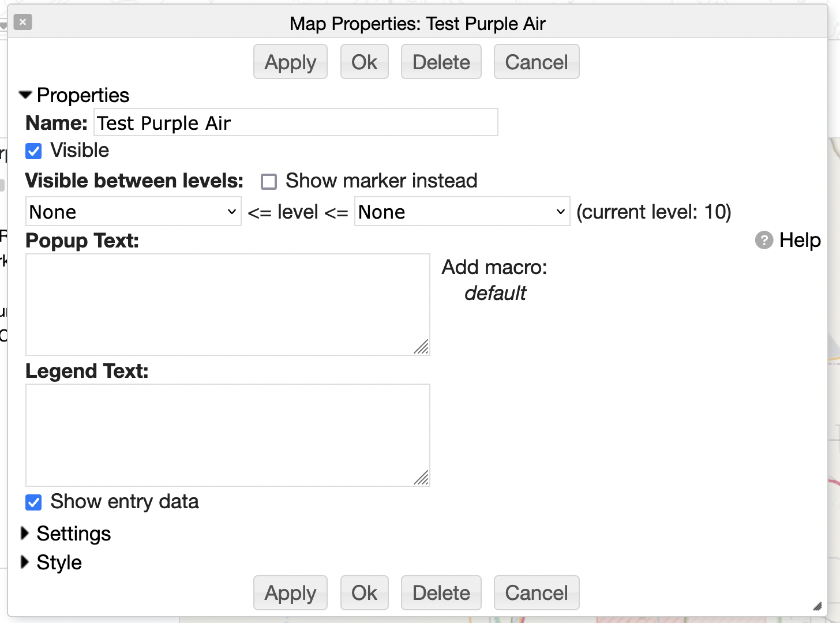The width and height of the screenshot is (840, 623).
Task: Click into the Popup Text area
Action: pos(228,305)
